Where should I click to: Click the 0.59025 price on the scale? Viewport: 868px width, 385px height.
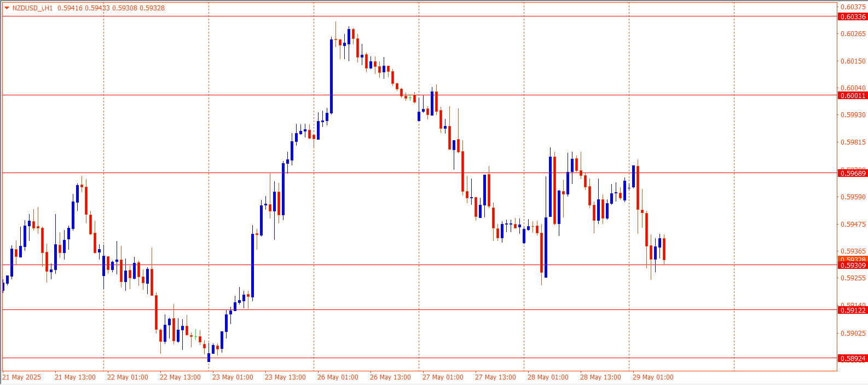pos(853,333)
